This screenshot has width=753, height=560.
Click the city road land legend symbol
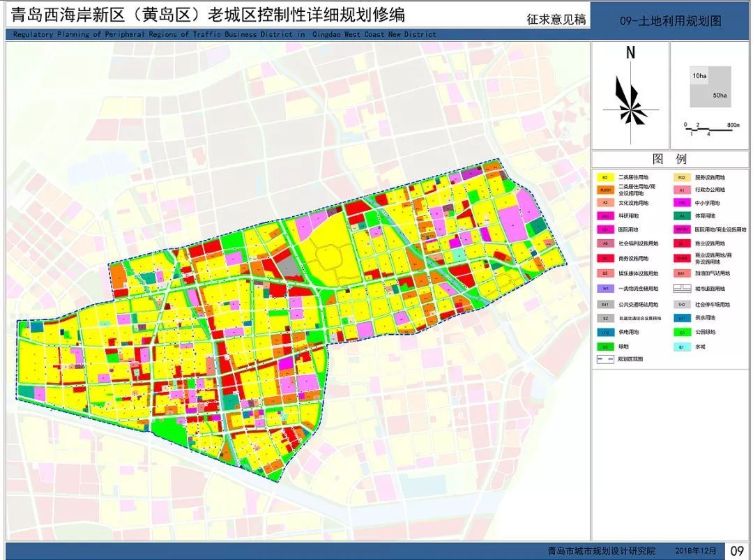(682, 289)
